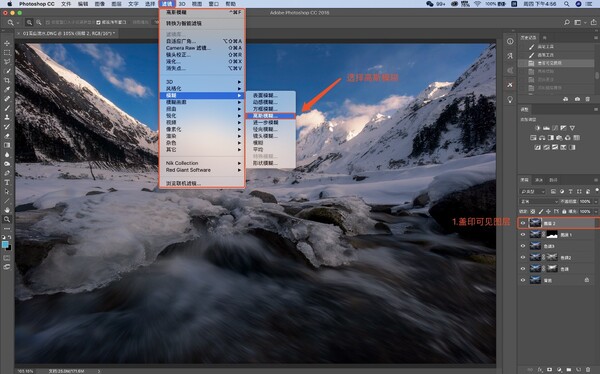The image size is (600, 374).
Task: Toggle visibility of the 背景 layer
Action: (523, 280)
